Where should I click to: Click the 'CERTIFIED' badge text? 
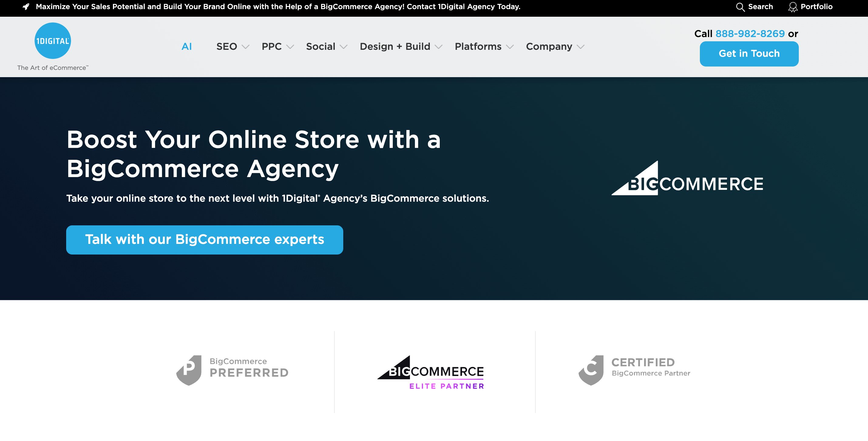click(x=643, y=362)
